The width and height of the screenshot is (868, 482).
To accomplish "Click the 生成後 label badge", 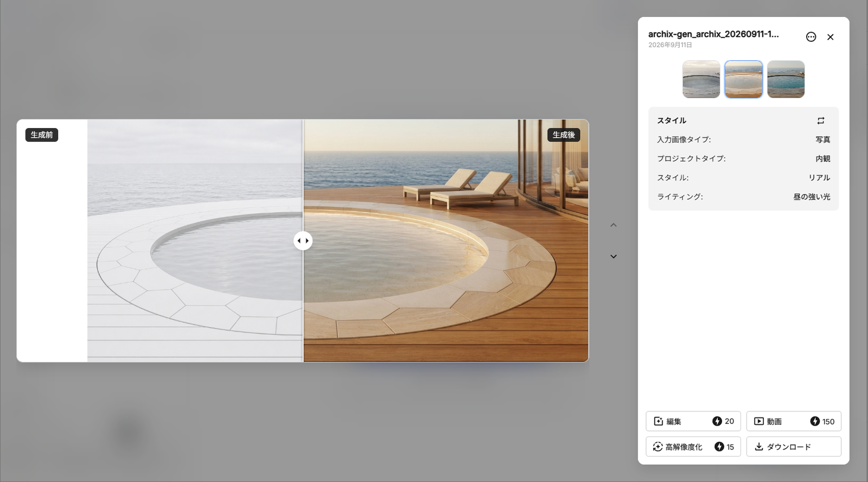I will (564, 135).
